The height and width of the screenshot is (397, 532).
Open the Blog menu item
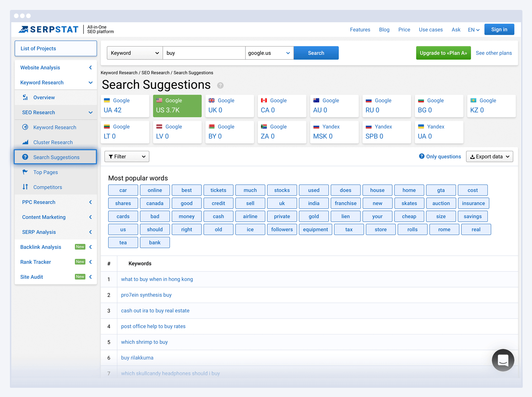click(x=384, y=30)
